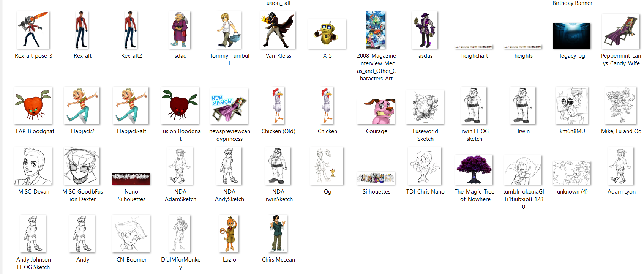Click the file name "heights"
This screenshot has height=276, width=644.
point(524,56)
